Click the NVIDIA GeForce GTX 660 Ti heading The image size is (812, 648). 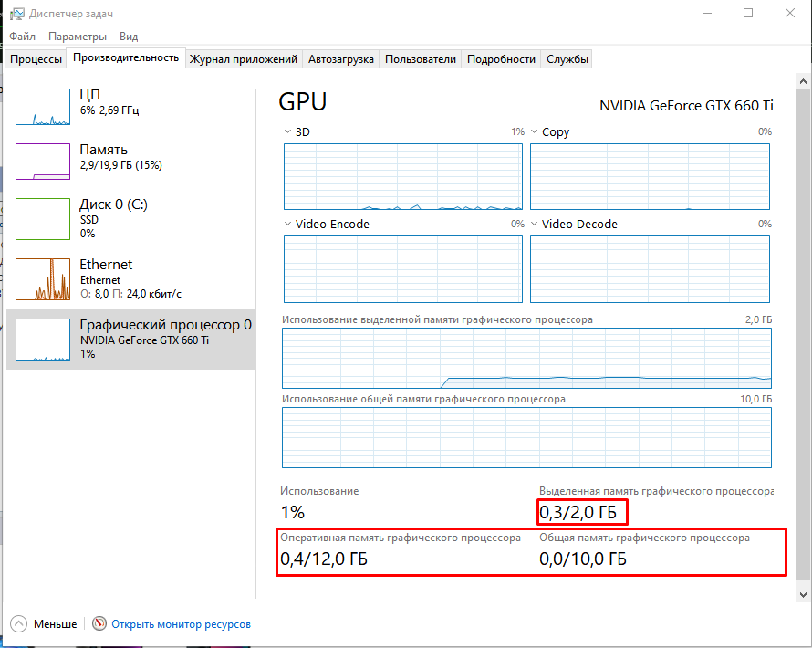(686, 106)
